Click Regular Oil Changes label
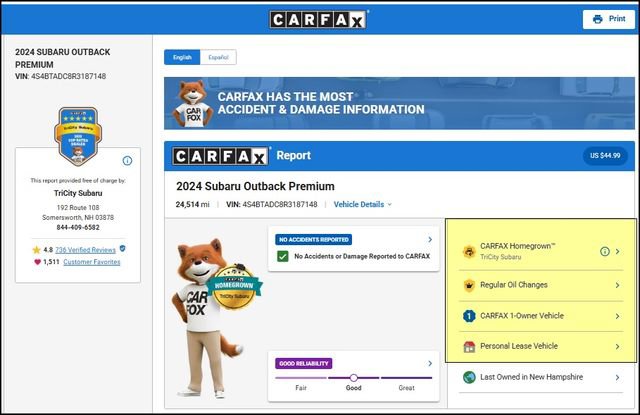Screen dimensions: 640x415 (513, 285)
